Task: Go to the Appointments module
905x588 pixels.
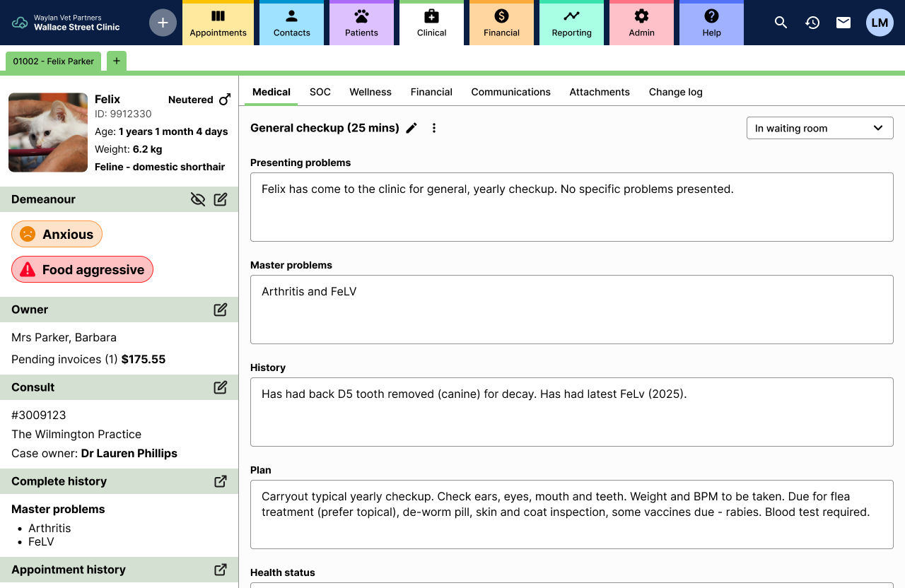Action: (218, 24)
